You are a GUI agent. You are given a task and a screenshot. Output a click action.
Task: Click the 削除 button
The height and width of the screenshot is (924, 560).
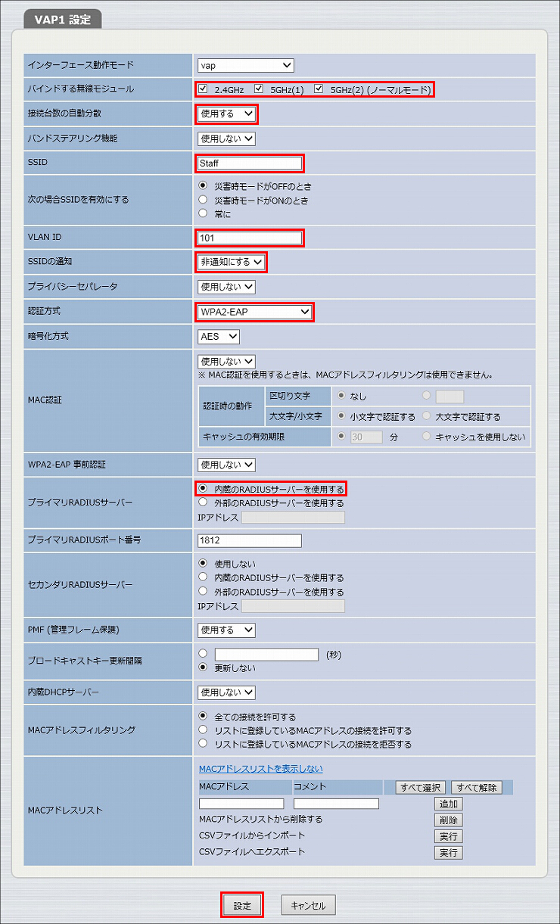click(449, 820)
